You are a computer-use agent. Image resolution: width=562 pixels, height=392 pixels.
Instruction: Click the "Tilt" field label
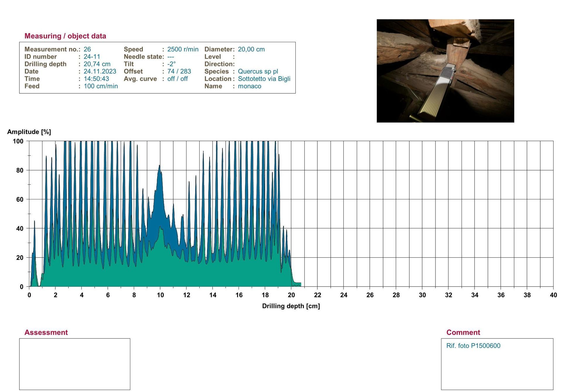coord(129,64)
